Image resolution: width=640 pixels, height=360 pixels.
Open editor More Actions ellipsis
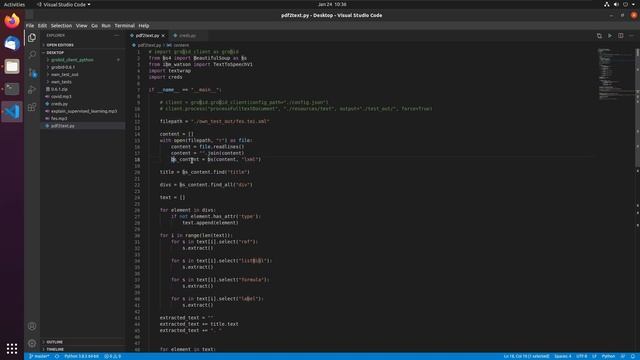(631, 36)
